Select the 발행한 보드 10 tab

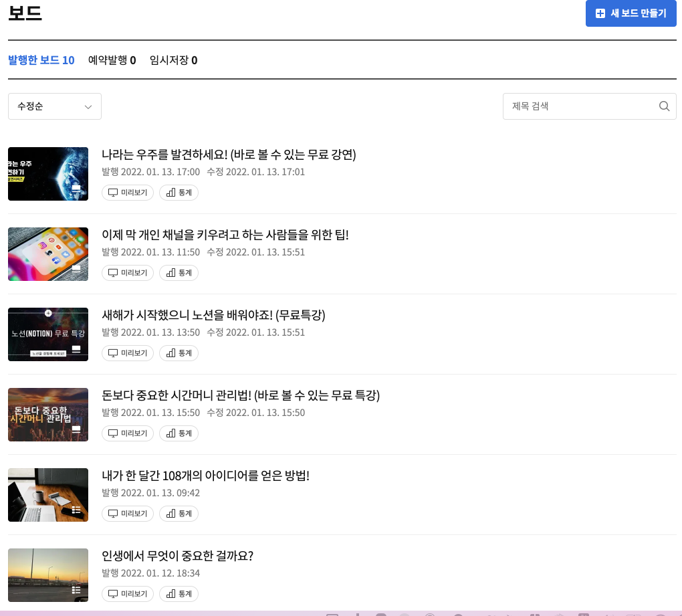point(41,60)
